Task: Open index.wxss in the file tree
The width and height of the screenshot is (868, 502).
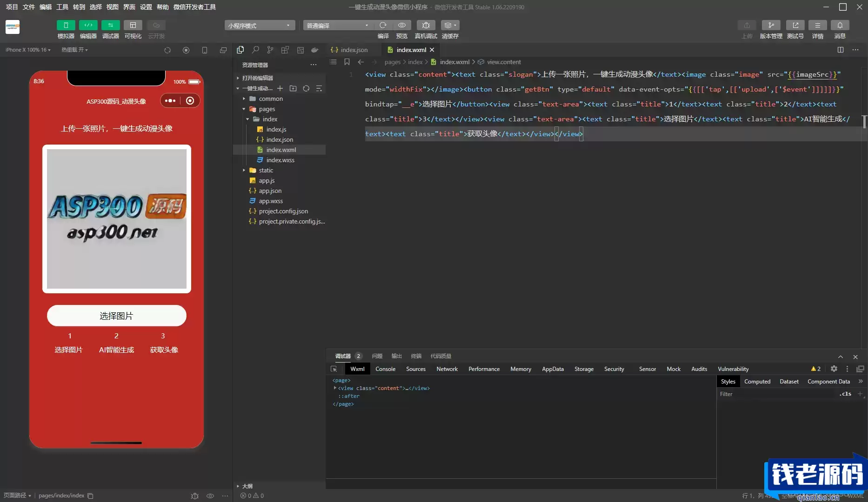Action: pos(280,160)
